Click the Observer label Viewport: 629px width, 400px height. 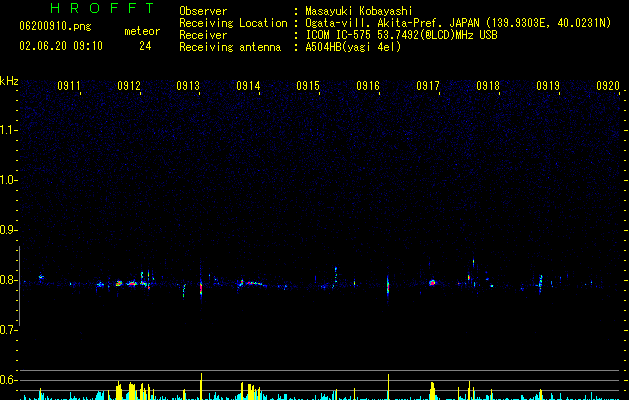point(203,11)
